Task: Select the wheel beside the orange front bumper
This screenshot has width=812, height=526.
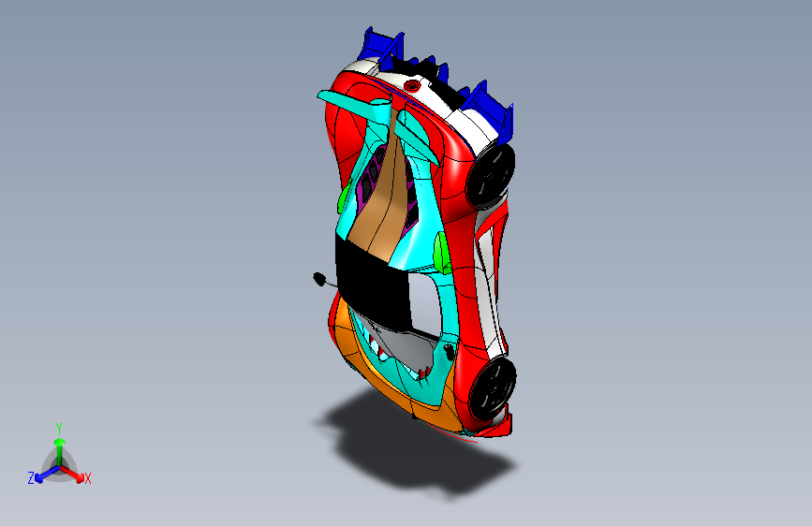Action: pyautogui.click(x=492, y=388)
